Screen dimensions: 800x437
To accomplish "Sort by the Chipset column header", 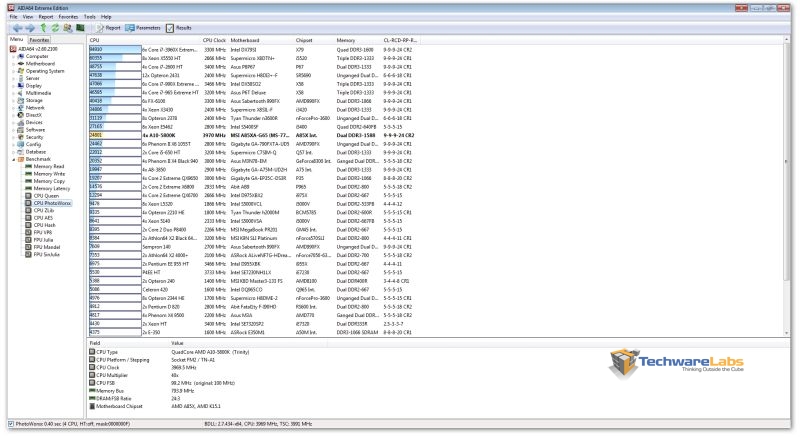I will pyautogui.click(x=314, y=40).
